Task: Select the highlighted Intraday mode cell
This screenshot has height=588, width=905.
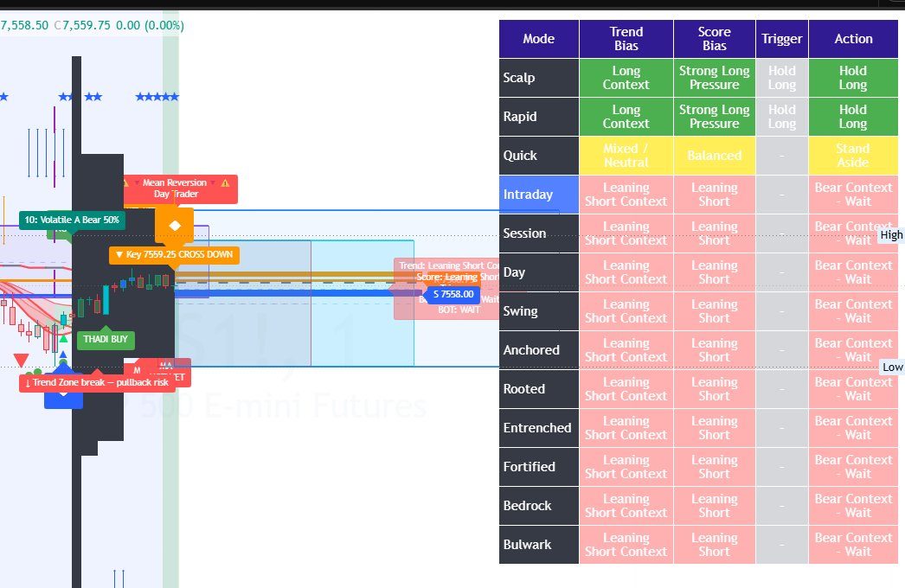Action: [538, 195]
